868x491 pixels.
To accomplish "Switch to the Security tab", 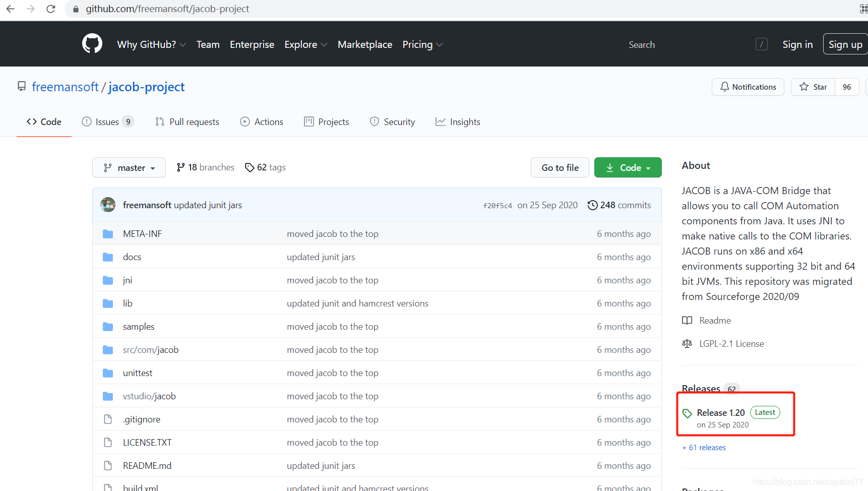I will 392,121.
